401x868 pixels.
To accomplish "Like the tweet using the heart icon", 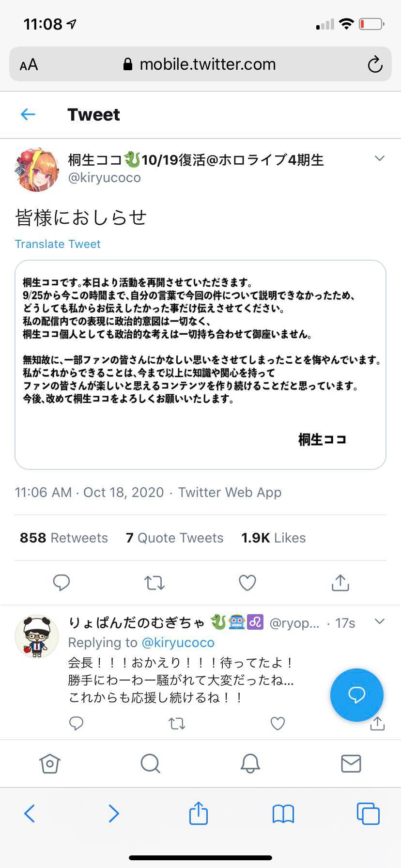I will point(247,583).
